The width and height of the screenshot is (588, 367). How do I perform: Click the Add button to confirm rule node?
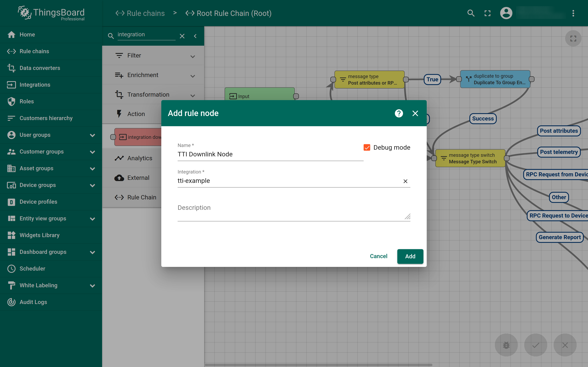410,256
